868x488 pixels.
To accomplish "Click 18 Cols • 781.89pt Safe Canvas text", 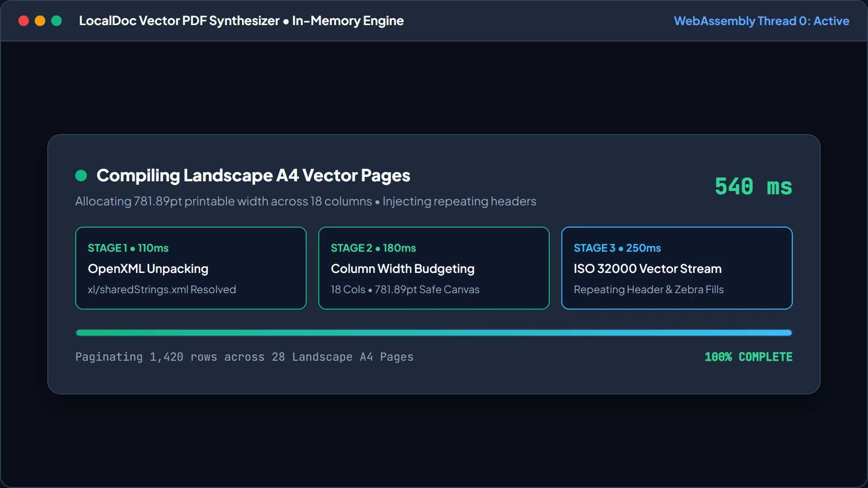I will tap(405, 289).
